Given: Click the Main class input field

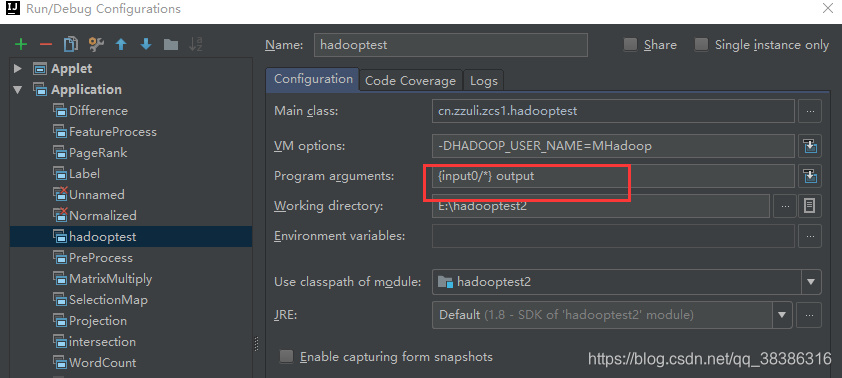Looking at the screenshot, I should pyautogui.click(x=613, y=112).
